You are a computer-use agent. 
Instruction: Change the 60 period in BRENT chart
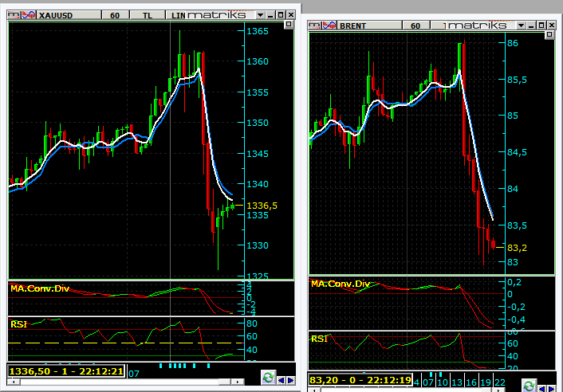(415, 25)
